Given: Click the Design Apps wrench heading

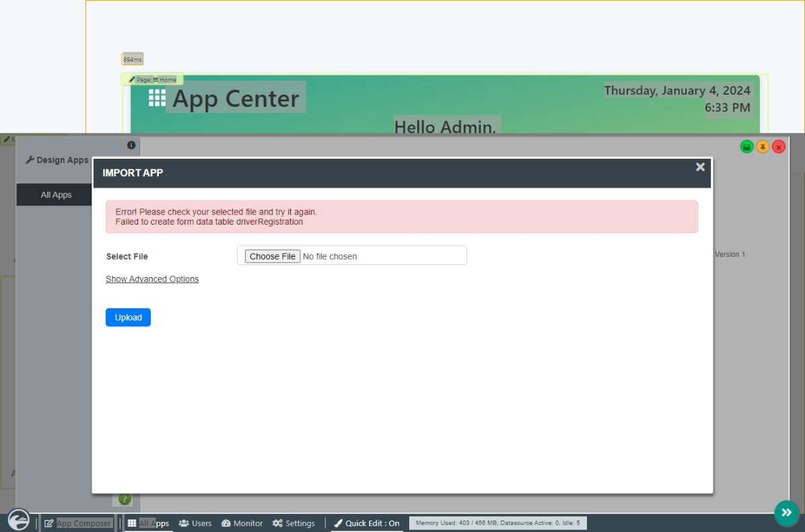Looking at the screenshot, I should (x=57, y=160).
